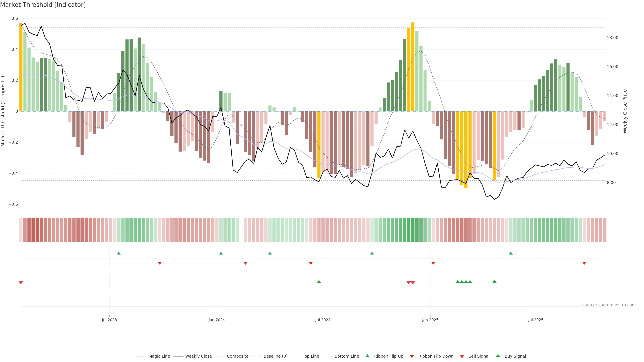The width and height of the screenshot is (644, 362).
Task: Click the Jan 2025 x-axis label
Action: coord(430,320)
